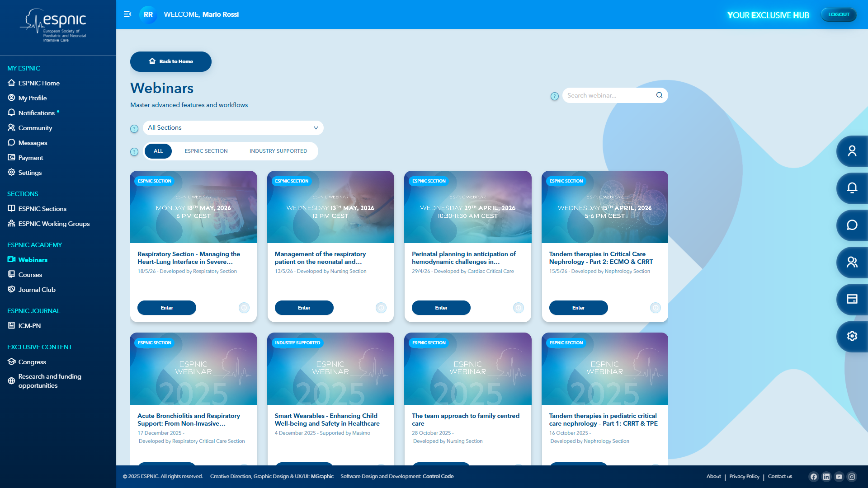Open Instagram icon in footer

852,477
